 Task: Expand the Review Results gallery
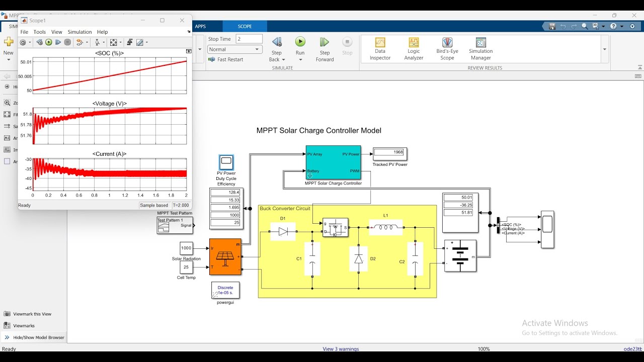605,49
